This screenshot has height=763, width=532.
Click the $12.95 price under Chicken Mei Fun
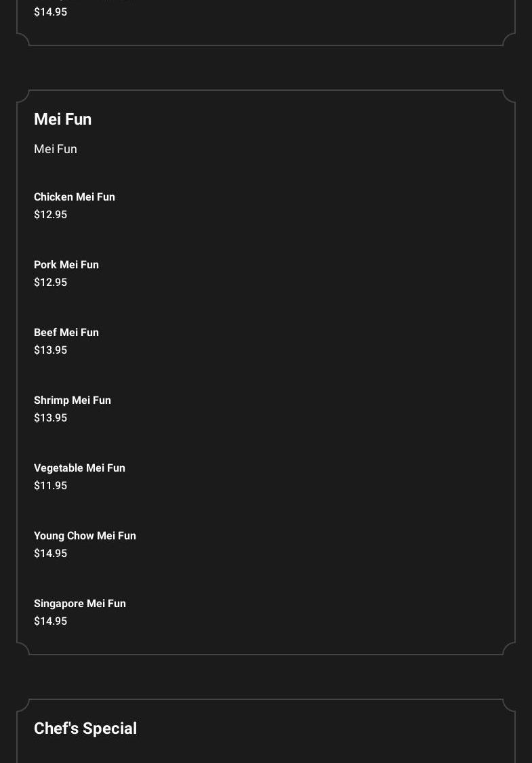tap(50, 215)
